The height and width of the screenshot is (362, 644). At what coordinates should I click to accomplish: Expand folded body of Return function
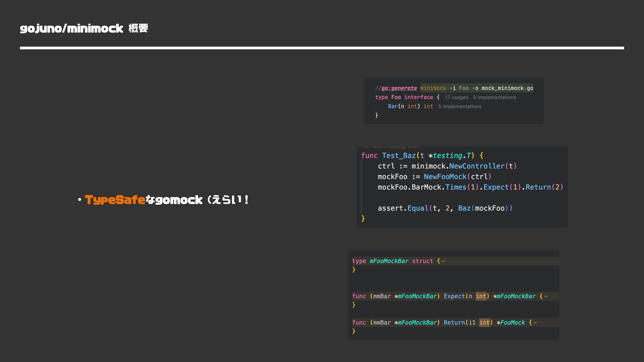click(535, 323)
